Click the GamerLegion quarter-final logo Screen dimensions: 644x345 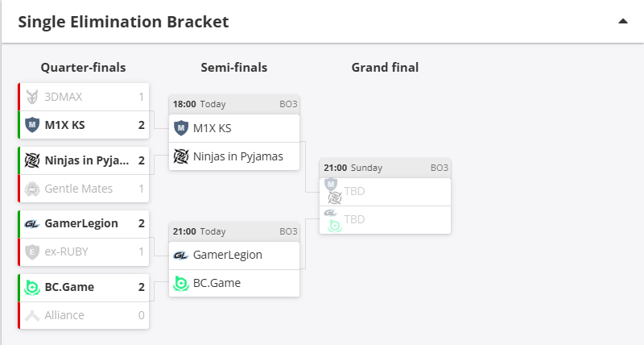pos(32,223)
